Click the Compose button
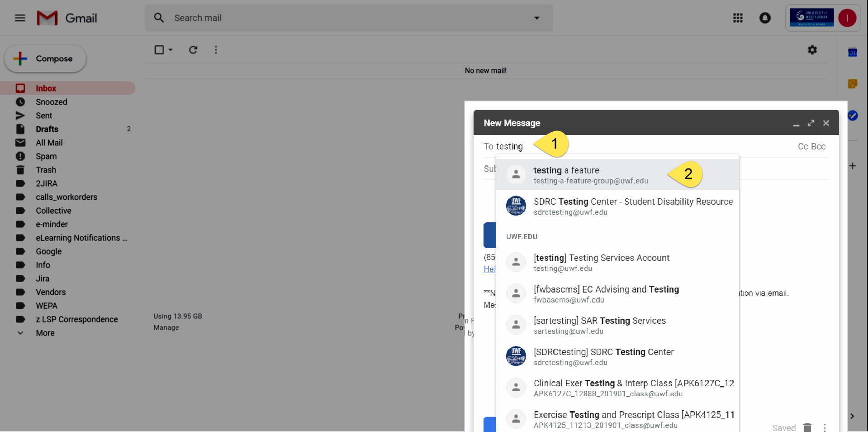 pos(45,59)
